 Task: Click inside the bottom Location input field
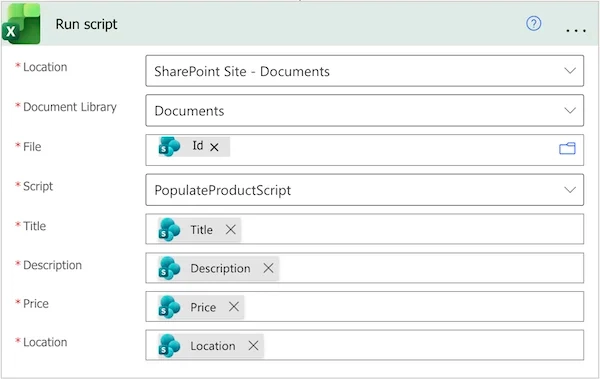coord(365,345)
